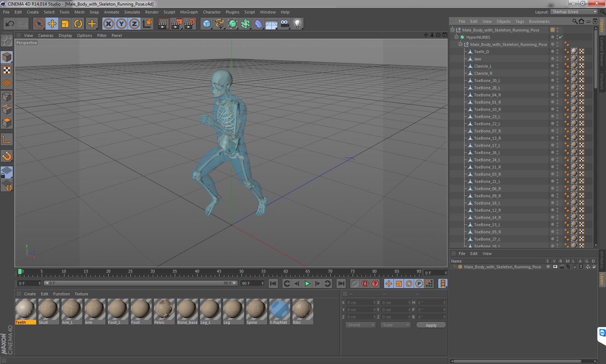Enable the Axis tool
The height and width of the screenshot is (364, 606).
pos(7,140)
